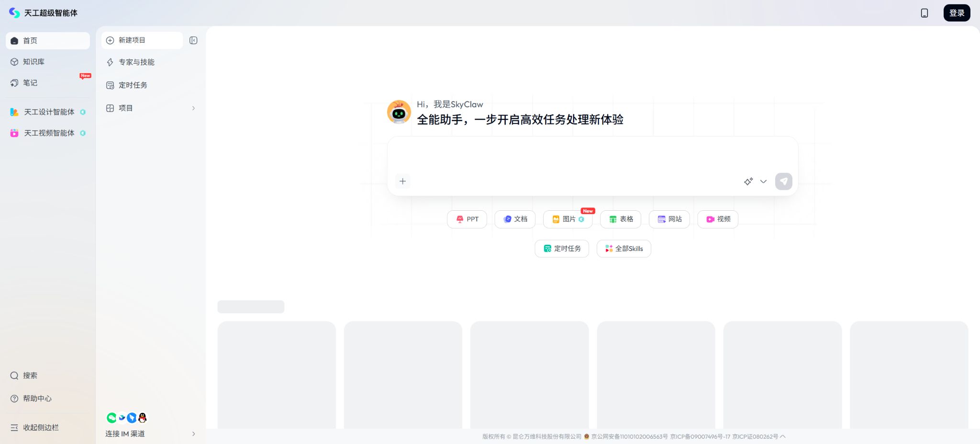980x444 pixels.
Task: Click the sparkle prompt enhance icon
Action: tap(748, 182)
